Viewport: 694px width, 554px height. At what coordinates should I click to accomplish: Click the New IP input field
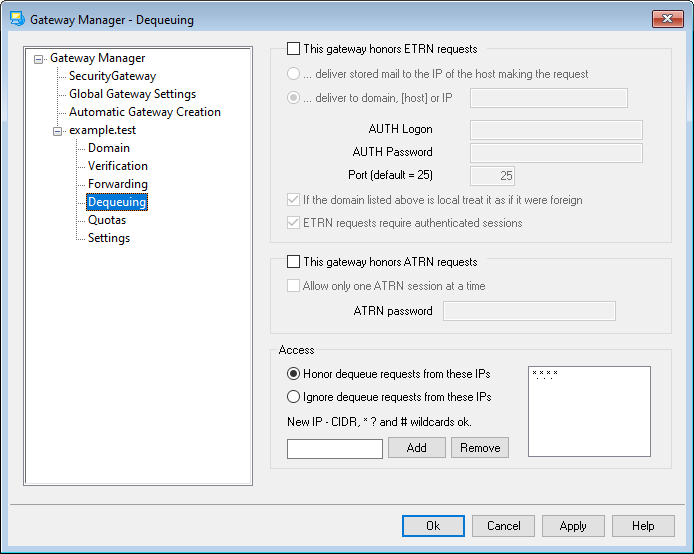point(334,449)
